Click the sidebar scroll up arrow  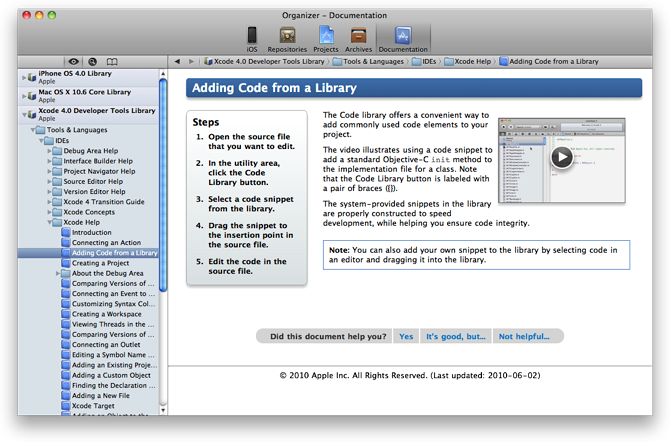pos(163,74)
